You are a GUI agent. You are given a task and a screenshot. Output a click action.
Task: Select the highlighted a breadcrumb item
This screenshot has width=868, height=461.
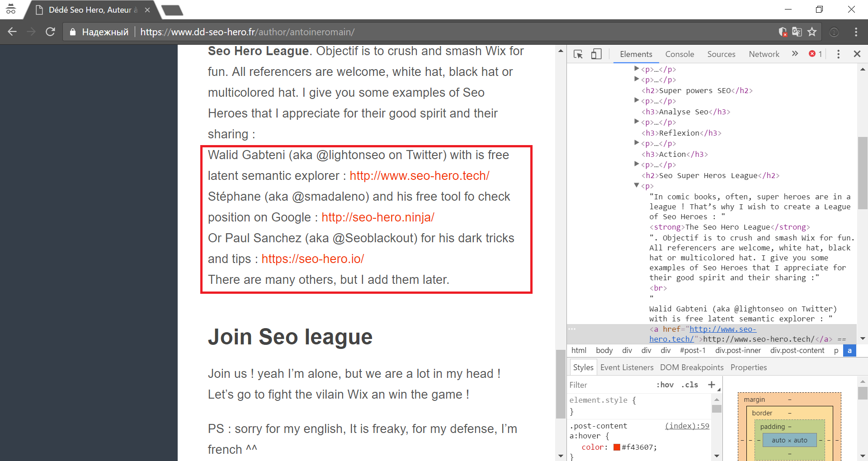[x=849, y=350]
